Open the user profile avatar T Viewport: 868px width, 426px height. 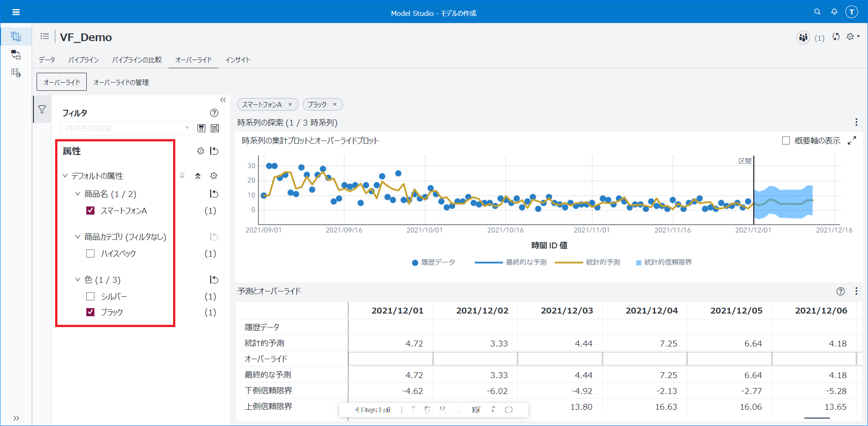point(852,12)
